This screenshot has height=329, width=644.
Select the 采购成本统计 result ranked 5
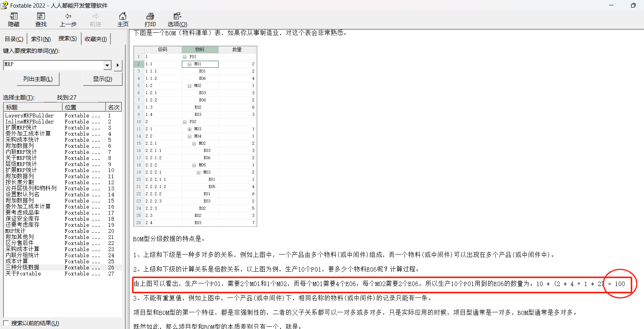pos(22,140)
